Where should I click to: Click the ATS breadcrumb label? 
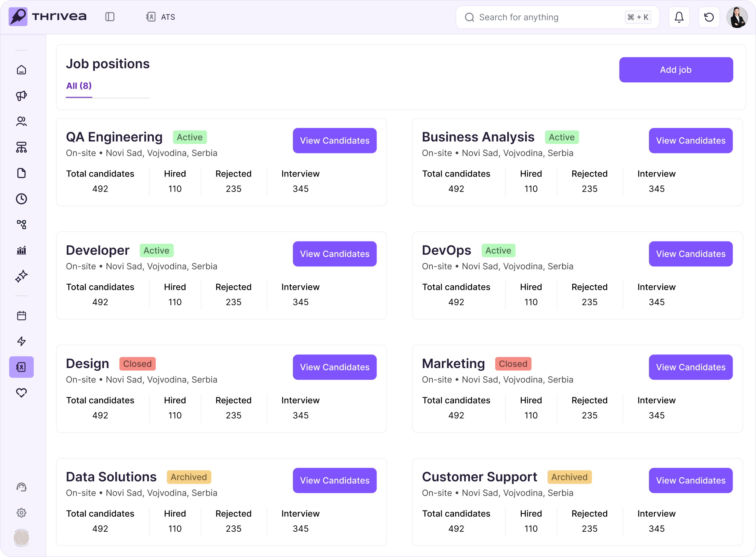point(168,17)
